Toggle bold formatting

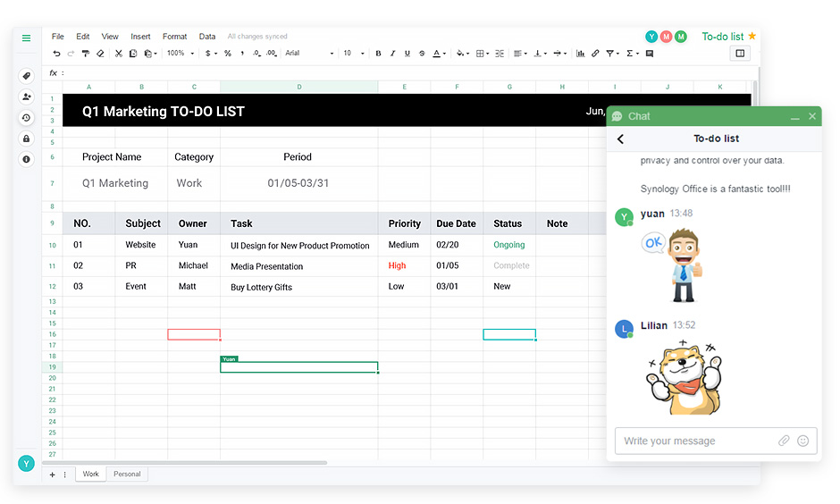[x=378, y=54]
